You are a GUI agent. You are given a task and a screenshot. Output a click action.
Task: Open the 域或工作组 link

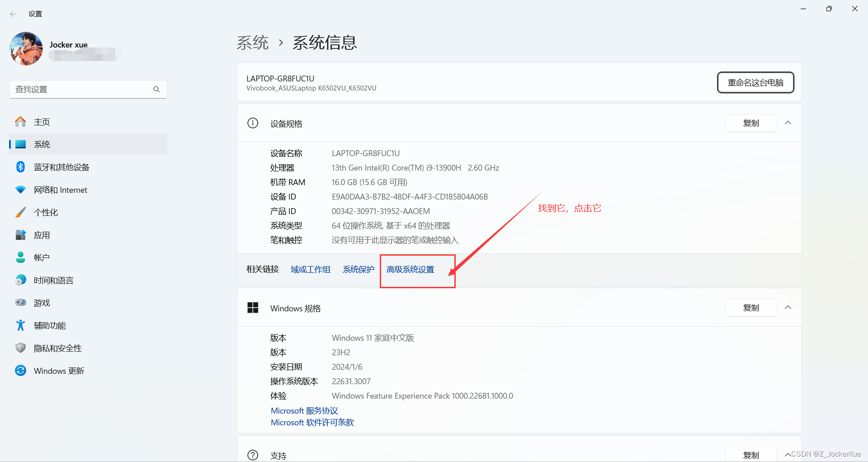coord(311,270)
